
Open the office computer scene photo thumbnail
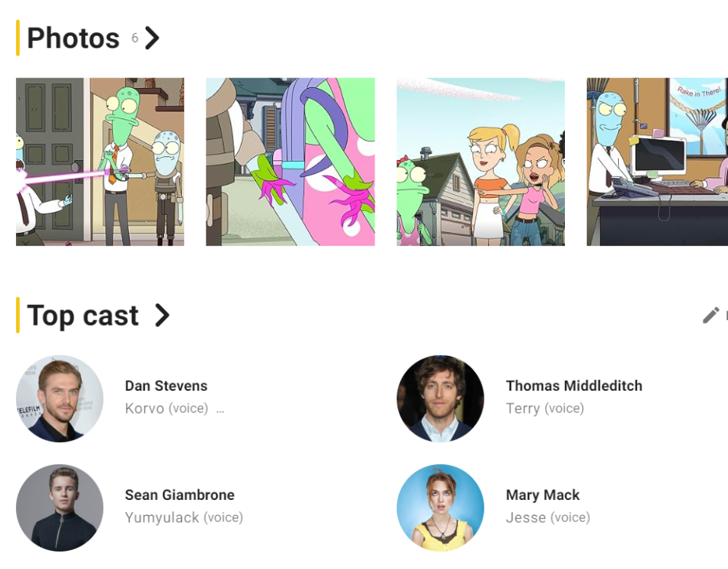pyautogui.click(x=657, y=162)
